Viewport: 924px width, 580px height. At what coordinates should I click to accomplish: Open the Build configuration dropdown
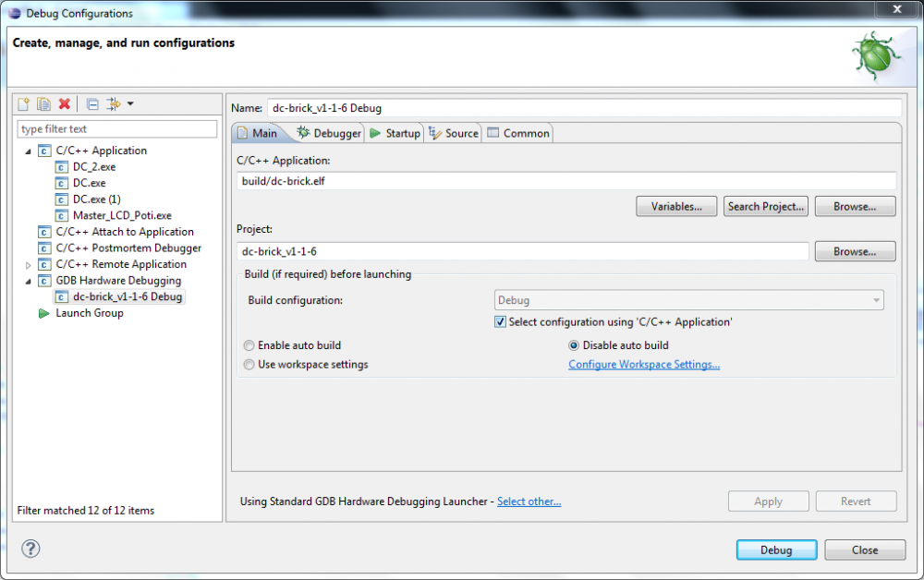pyautogui.click(x=688, y=300)
